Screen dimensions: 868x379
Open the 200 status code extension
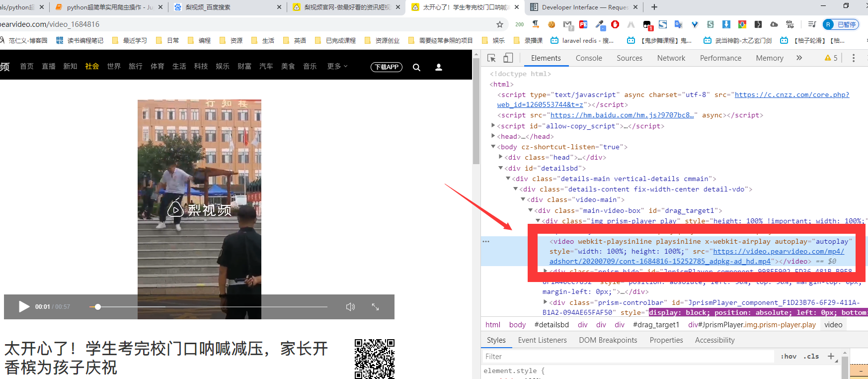point(520,24)
